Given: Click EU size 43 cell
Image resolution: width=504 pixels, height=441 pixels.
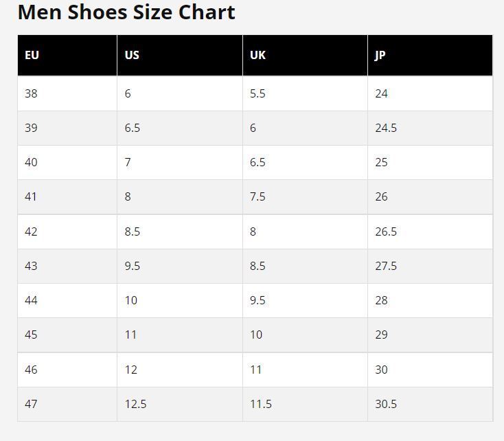Looking at the screenshot, I should pyautogui.click(x=67, y=266).
